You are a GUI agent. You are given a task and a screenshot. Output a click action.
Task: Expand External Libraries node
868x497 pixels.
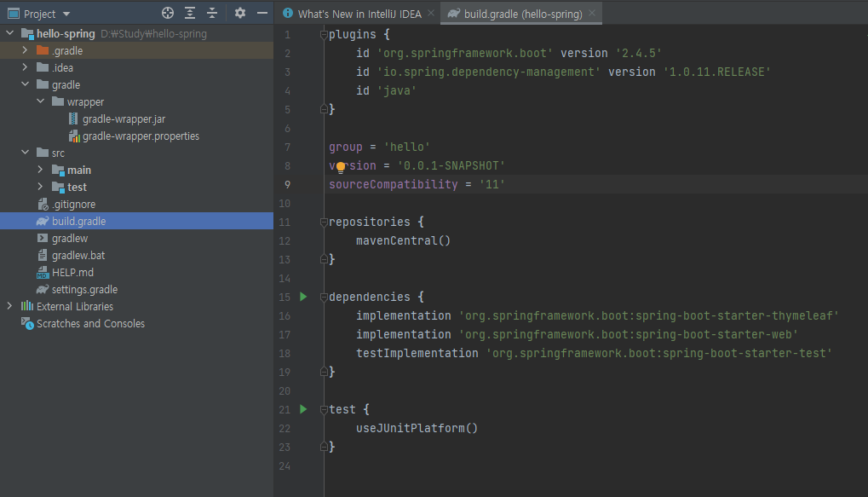point(10,306)
